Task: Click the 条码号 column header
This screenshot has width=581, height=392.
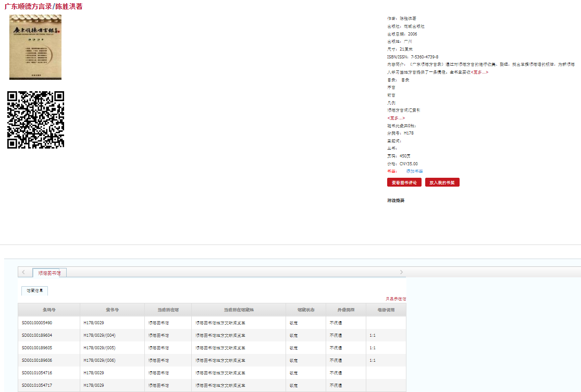Action: [49, 310]
